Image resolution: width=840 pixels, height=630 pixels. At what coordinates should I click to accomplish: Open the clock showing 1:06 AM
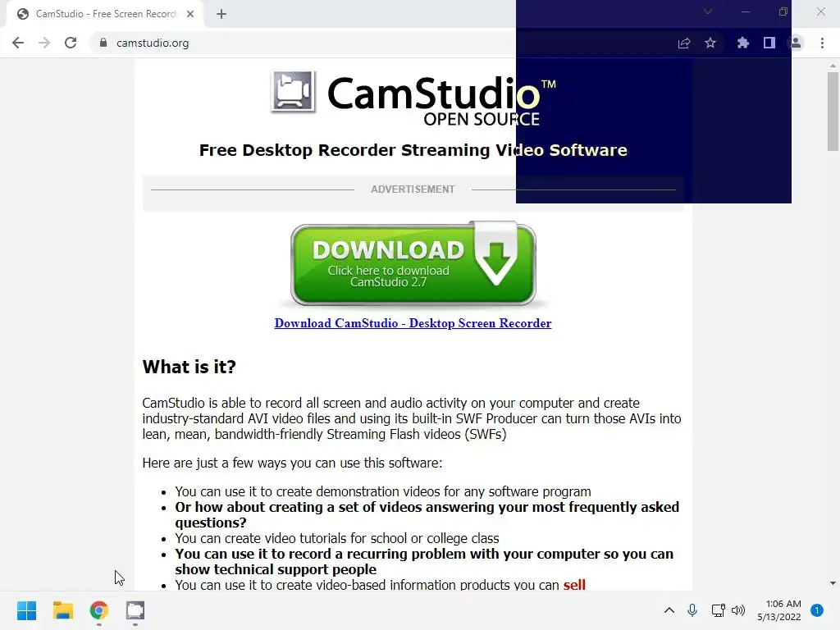[x=779, y=610]
